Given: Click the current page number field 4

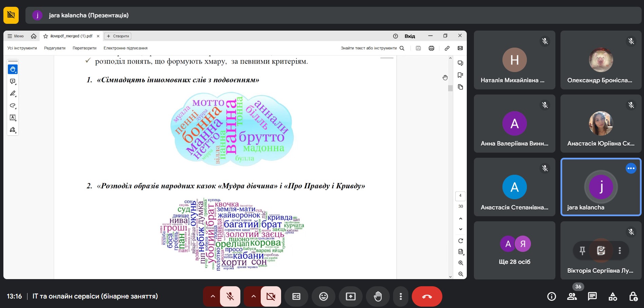Looking at the screenshot, I should 460,195.
